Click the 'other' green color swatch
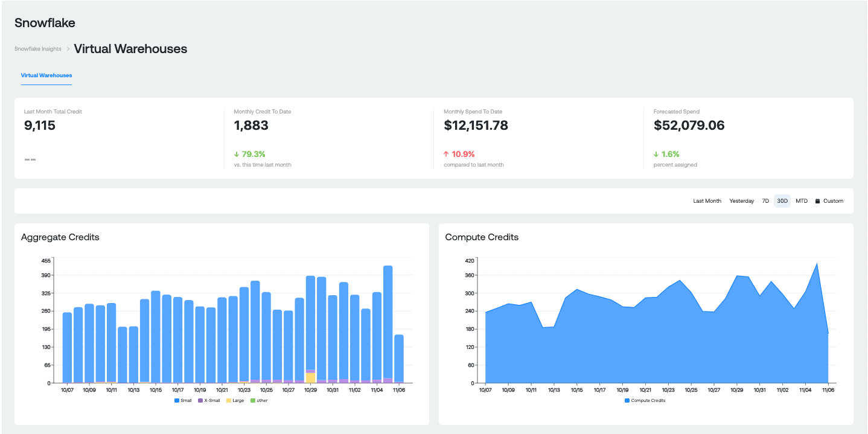 pyautogui.click(x=252, y=400)
